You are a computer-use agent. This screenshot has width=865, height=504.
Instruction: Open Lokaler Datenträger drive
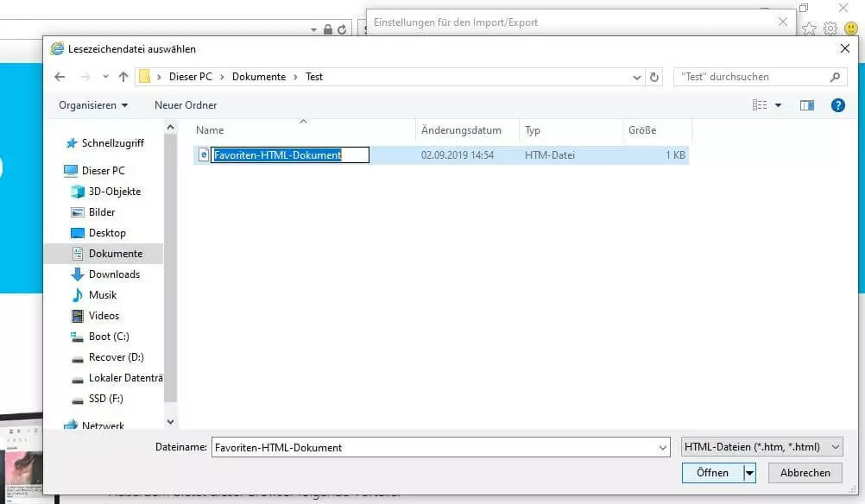pos(126,378)
